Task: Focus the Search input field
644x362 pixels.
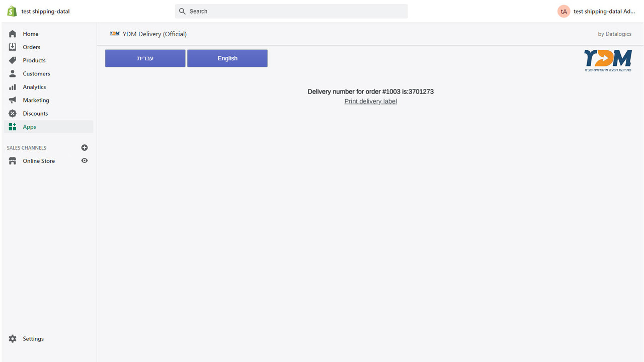Action: tap(291, 11)
